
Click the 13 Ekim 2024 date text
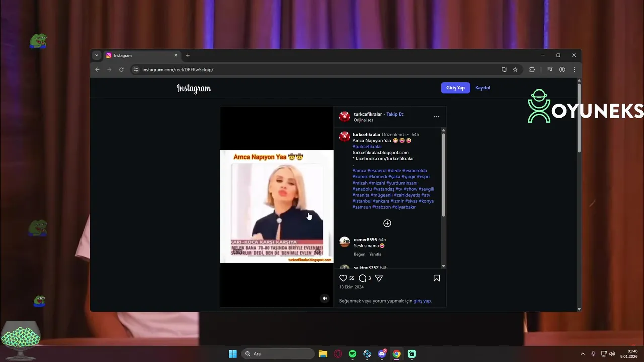[351, 287]
